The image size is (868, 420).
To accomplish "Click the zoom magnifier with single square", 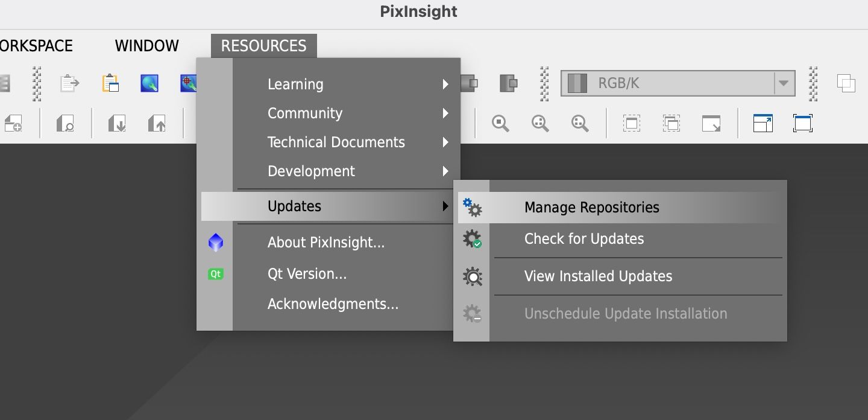I will (500, 124).
